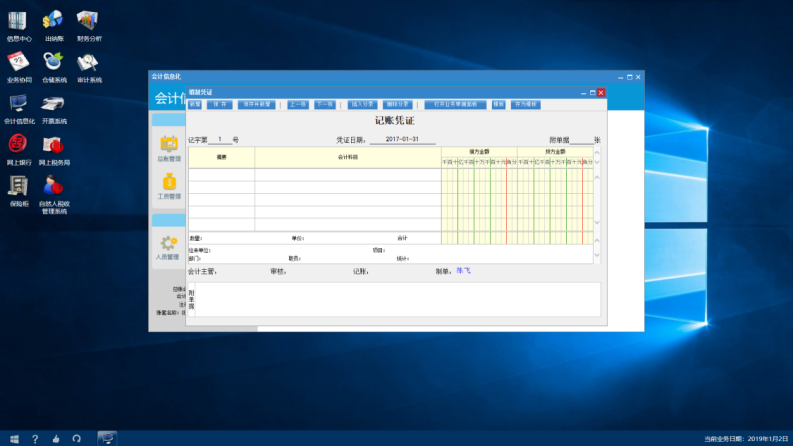The width and height of the screenshot is (793, 446).
Task: Click the 打开业务单据面板 toolbar button
Action: pos(455,105)
